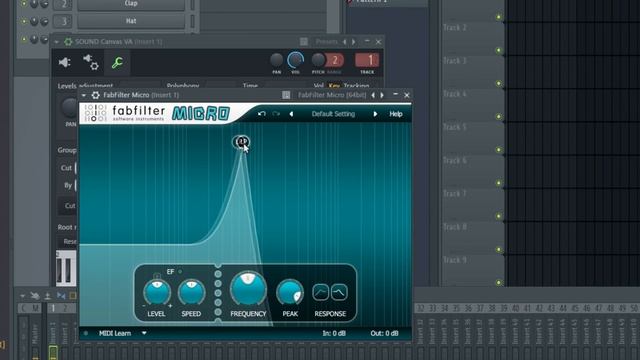Select previous preset in SOUND Canvas VA
The image size is (640, 360).
click(x=344, y=42)
